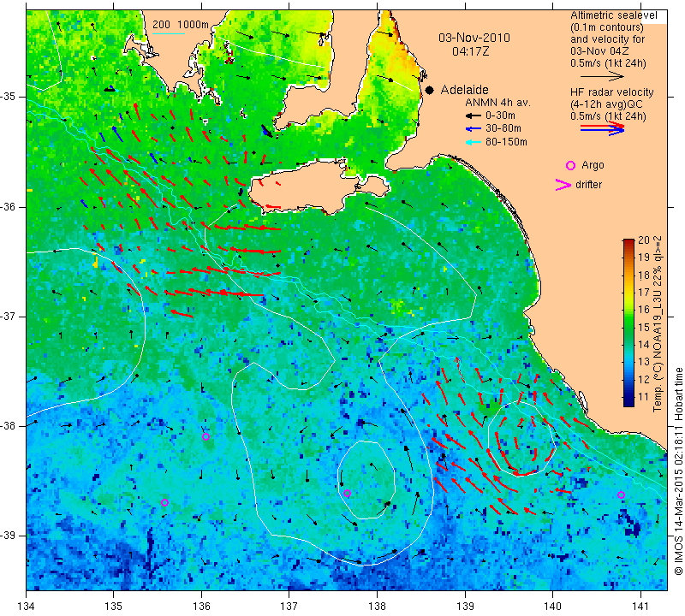Click the magenta Argo circle in the legend
Image resolution: width=685 pixels, height=616 pixels.
[x=570, y=165]
